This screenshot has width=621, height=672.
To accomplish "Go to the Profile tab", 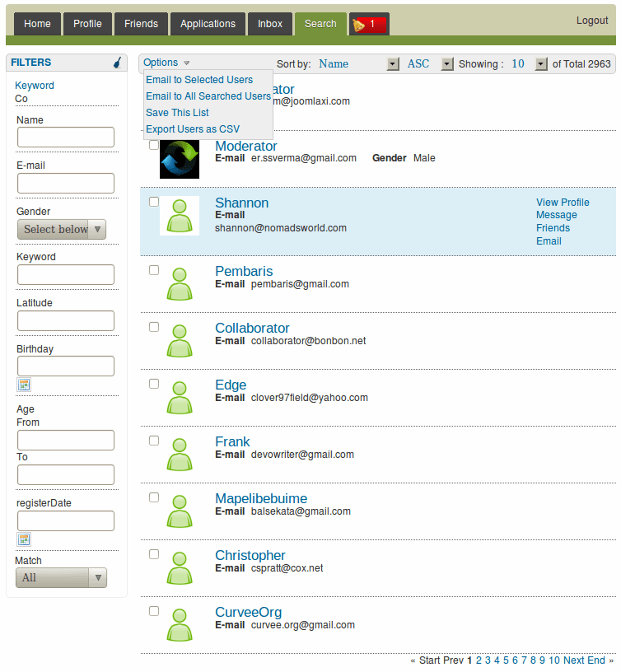I will coord(87,24).
